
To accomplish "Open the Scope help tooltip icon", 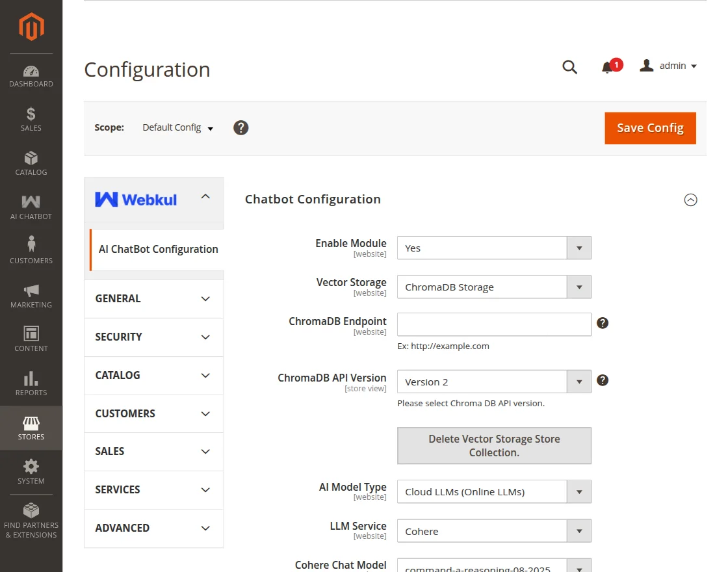I will (x=240, y=127).
